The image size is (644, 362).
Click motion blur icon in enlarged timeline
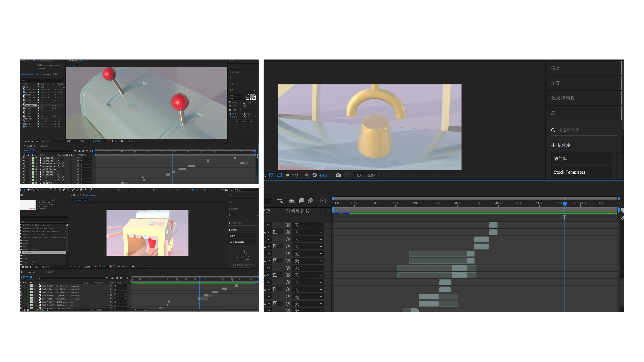pyautogui.click(x=311, y=201)
